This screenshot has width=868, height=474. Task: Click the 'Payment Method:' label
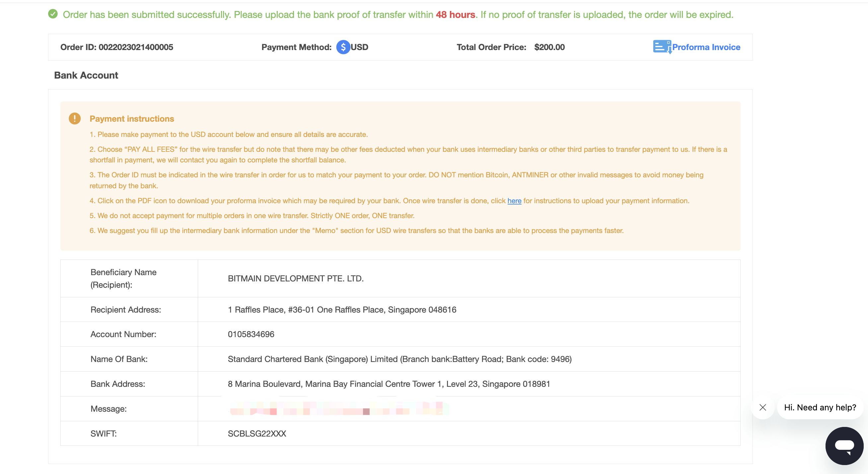[x=296, y=47]
